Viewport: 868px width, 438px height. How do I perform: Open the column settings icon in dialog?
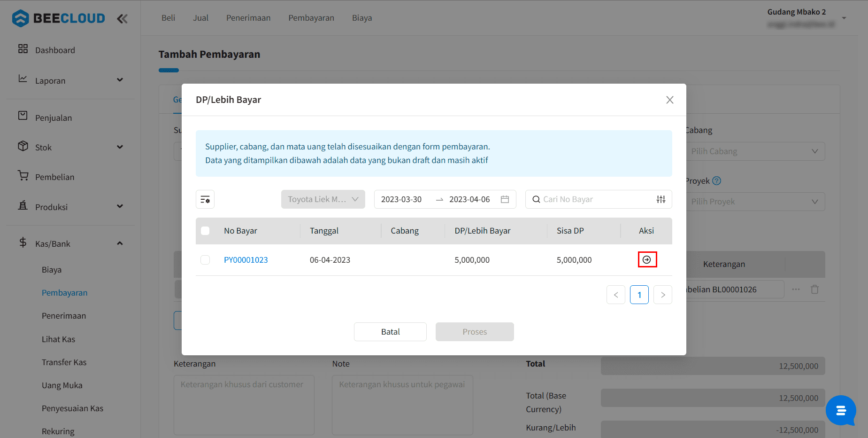205,199
